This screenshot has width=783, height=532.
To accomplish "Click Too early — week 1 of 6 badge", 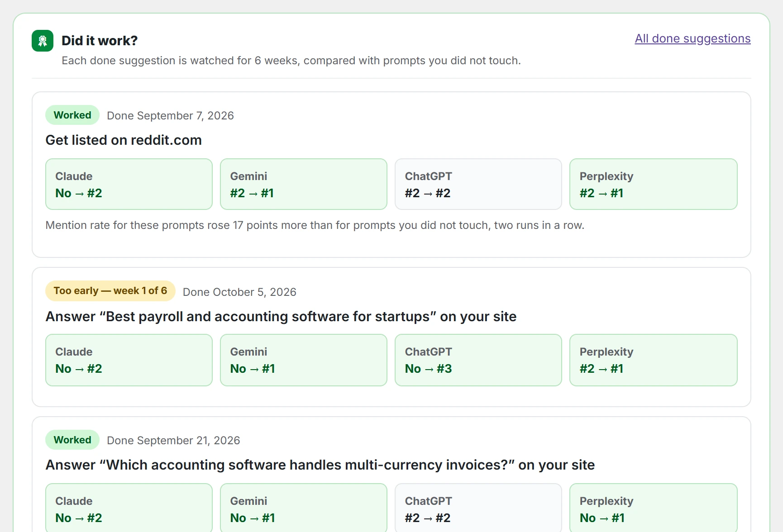I will pyautogui.click(x=110, y=291).
